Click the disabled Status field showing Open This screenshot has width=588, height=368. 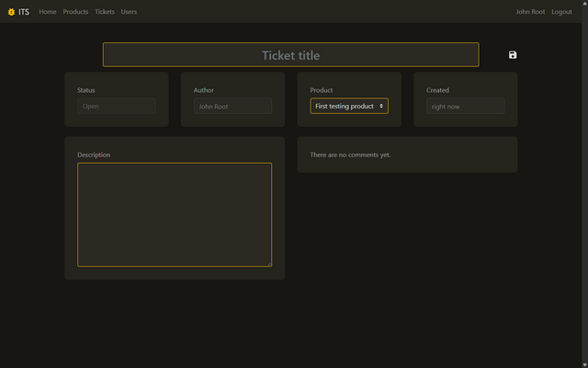(x=117, y=106)
